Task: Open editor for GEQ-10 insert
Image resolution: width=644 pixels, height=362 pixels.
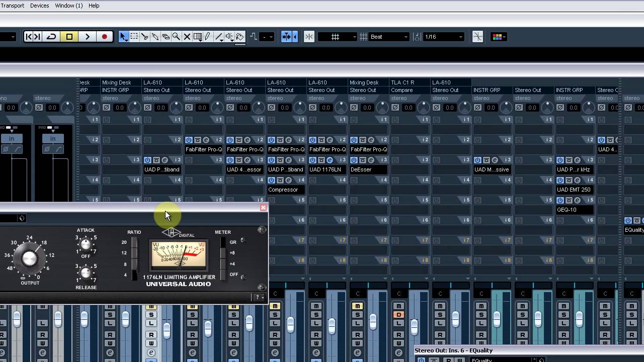Action: tap(577, 200)
